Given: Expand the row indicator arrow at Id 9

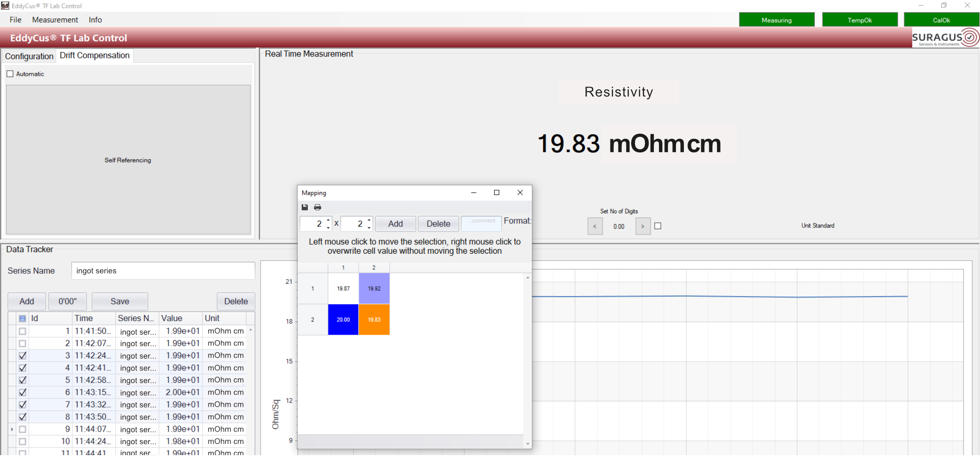Looking at the screenshot, I should [x=12, y=429].
